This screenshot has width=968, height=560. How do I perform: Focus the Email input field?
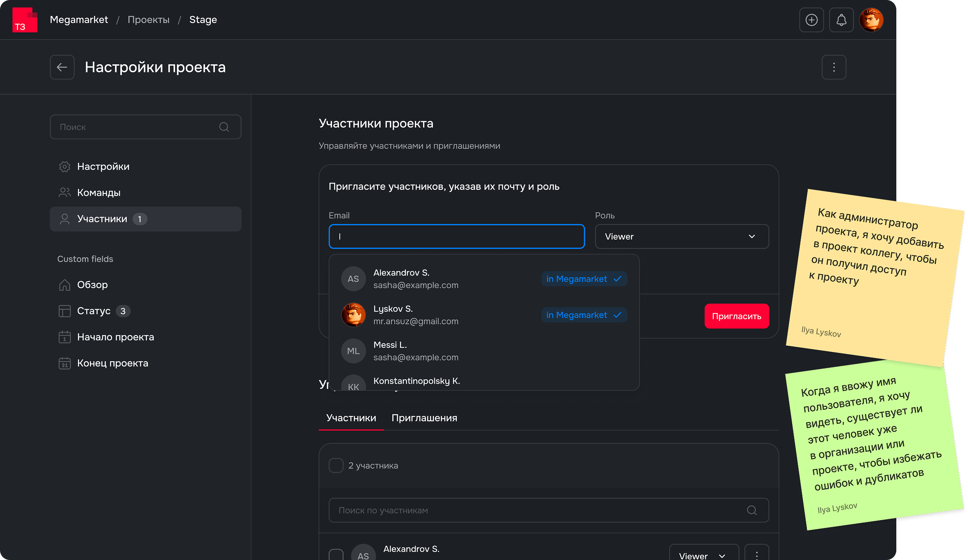tap(456, 236)
